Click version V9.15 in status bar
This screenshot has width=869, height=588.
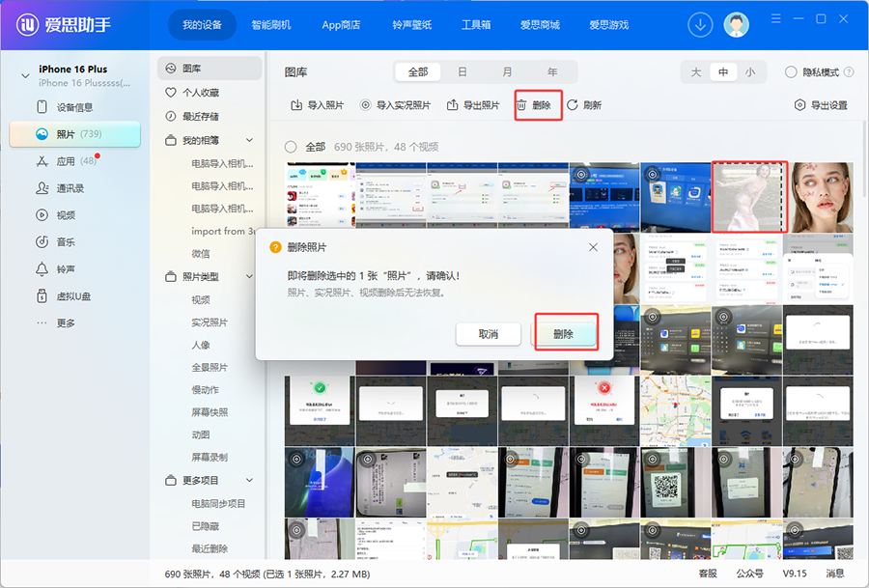[795, 574]
